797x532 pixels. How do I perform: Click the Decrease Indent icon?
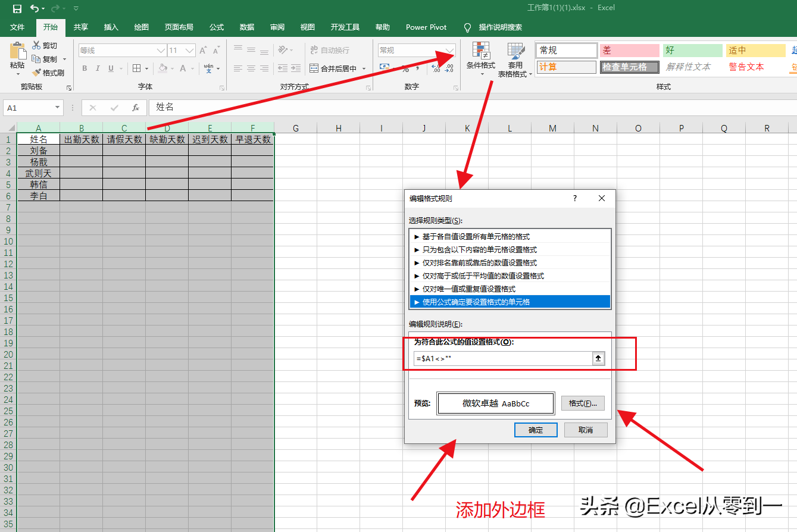282,68
